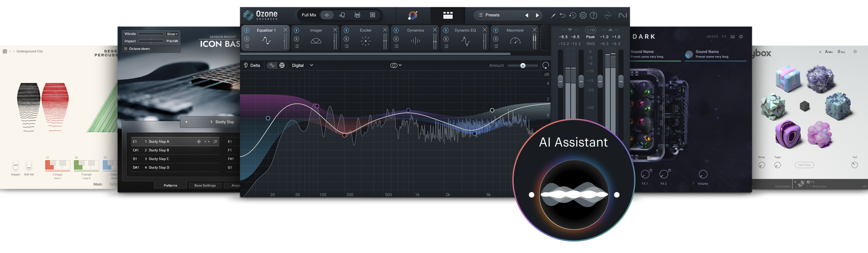
Task: Open the undo history clock icon
Action: tap(573, 15)
